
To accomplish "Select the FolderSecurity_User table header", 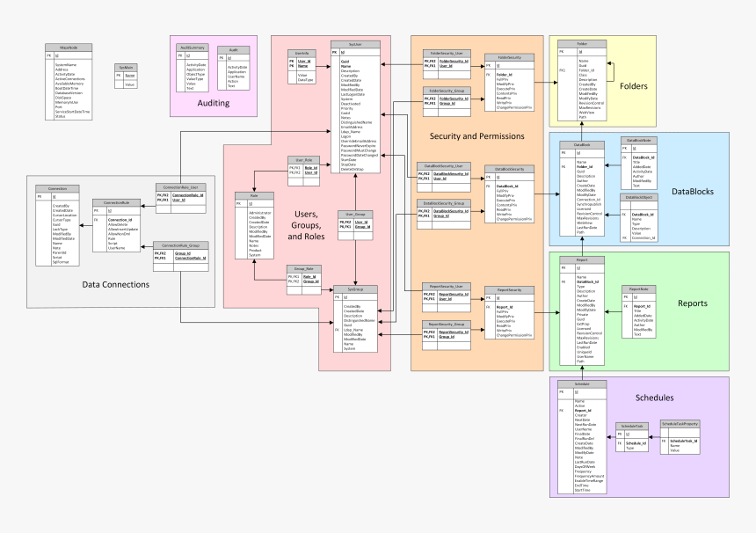I will (x=447, y=53).
